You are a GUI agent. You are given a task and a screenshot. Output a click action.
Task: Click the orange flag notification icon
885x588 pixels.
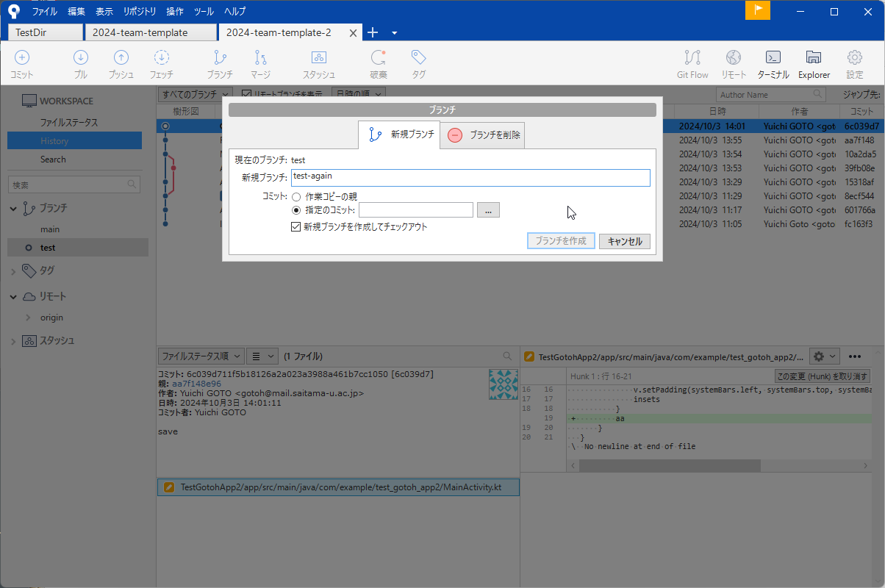point(757,10)
